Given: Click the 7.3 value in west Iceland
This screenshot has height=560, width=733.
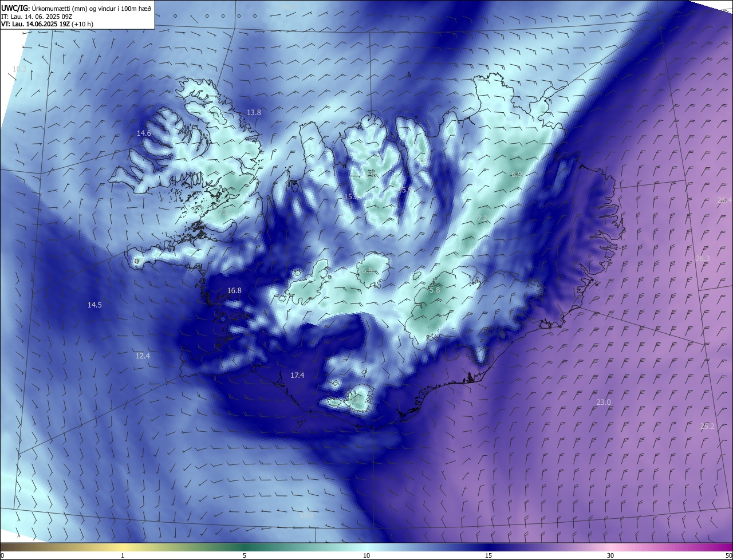Looking at the screenshot, I should click(x=223, y=213).
